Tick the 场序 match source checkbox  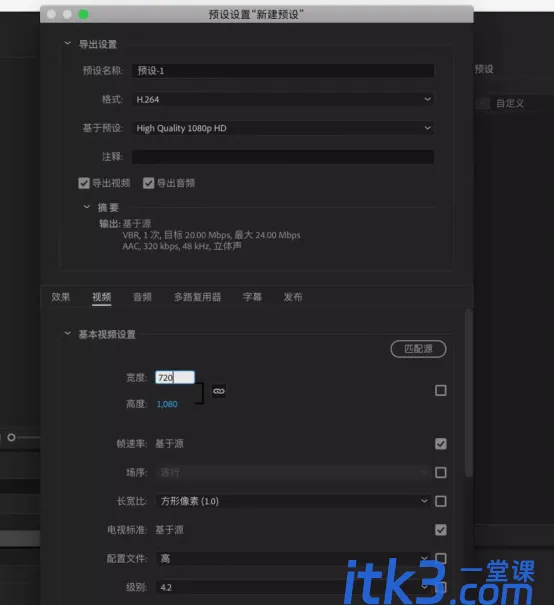441,472
